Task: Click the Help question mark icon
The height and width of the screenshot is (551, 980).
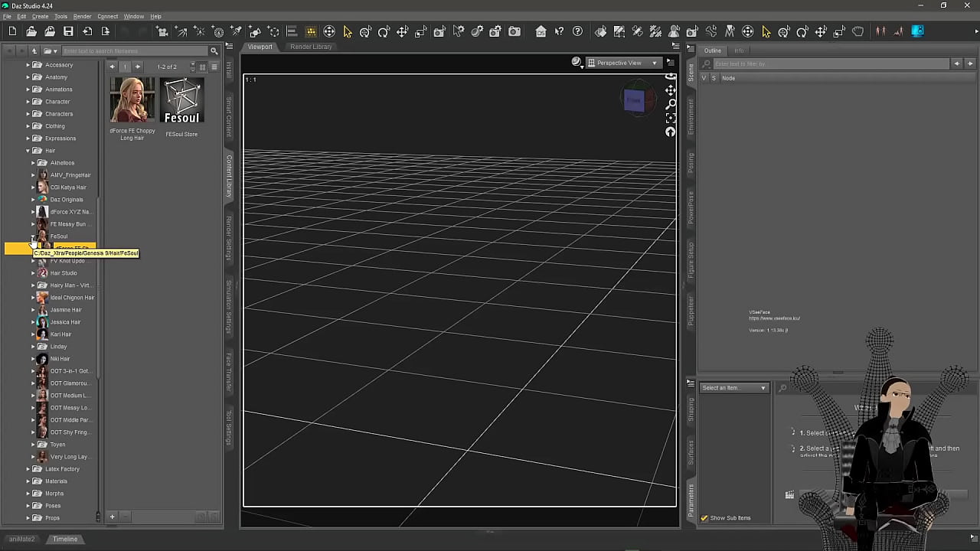Action: (577, 31)
